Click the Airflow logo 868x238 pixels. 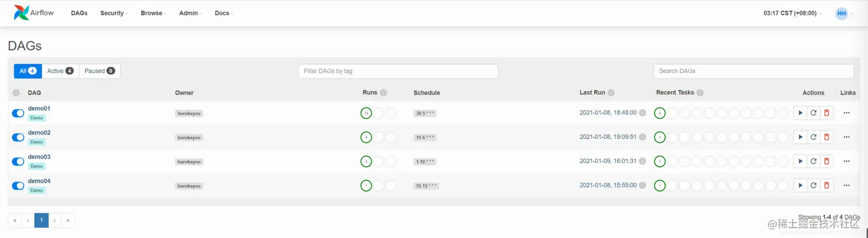click(34, 13)
